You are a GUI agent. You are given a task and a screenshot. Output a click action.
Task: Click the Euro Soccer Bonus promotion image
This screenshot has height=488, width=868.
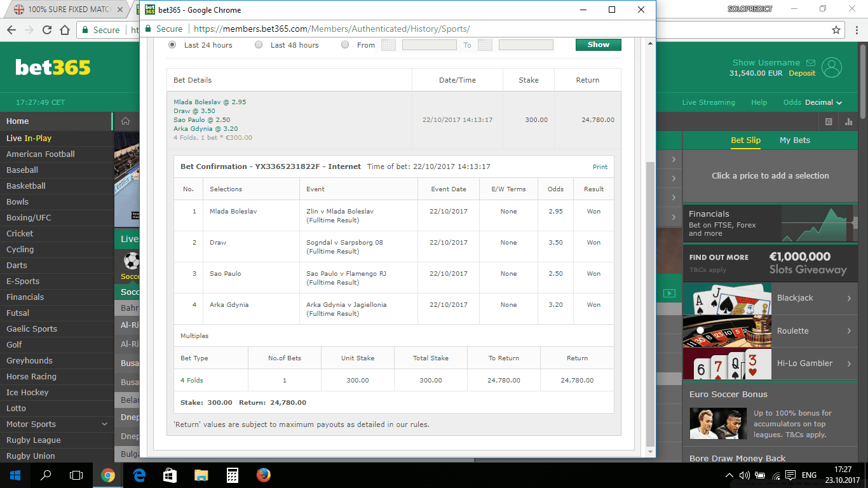point(719,424)
